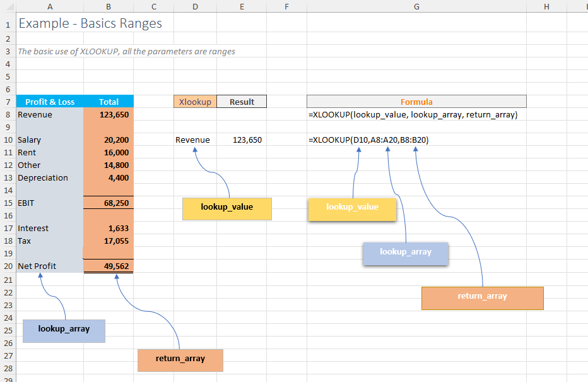Select the value 16,000
Viewport: 588px width, 382px height.
pyautogui.click(x=109, y=152)
